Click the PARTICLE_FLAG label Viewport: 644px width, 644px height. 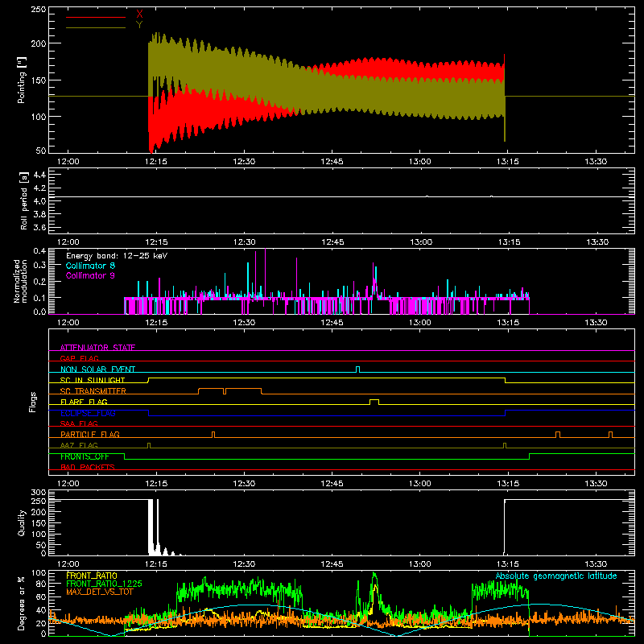coord(90,434)
